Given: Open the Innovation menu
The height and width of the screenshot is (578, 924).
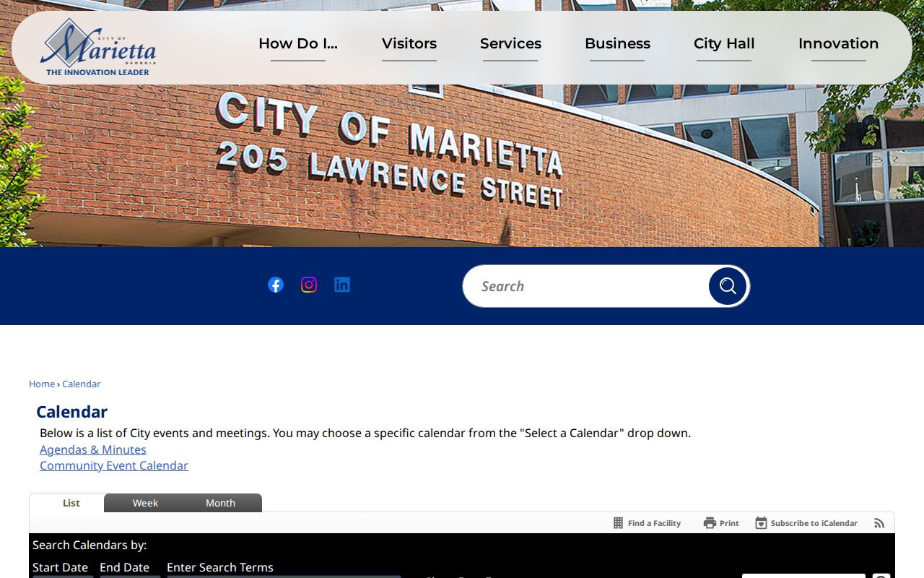Looking at the screenshot, I should 839,43.
